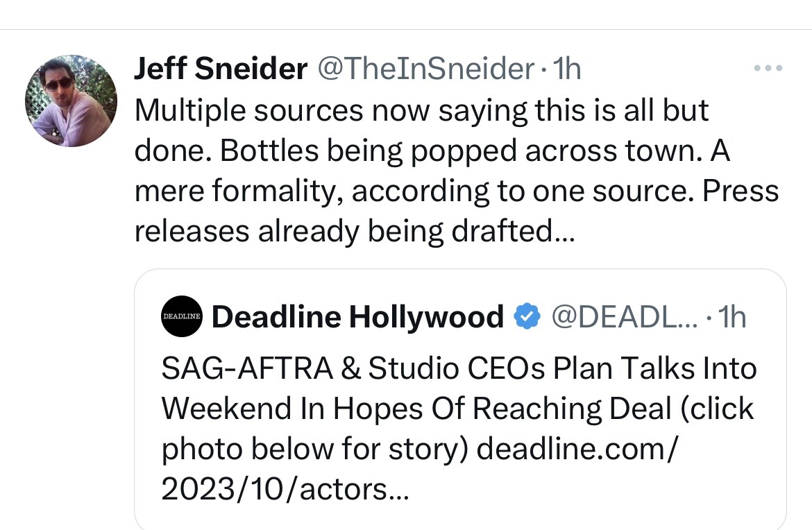Select the "Plan Talks Into" headline words
The height and width of the screenshot is (530, 812).
tap(654, 368)
